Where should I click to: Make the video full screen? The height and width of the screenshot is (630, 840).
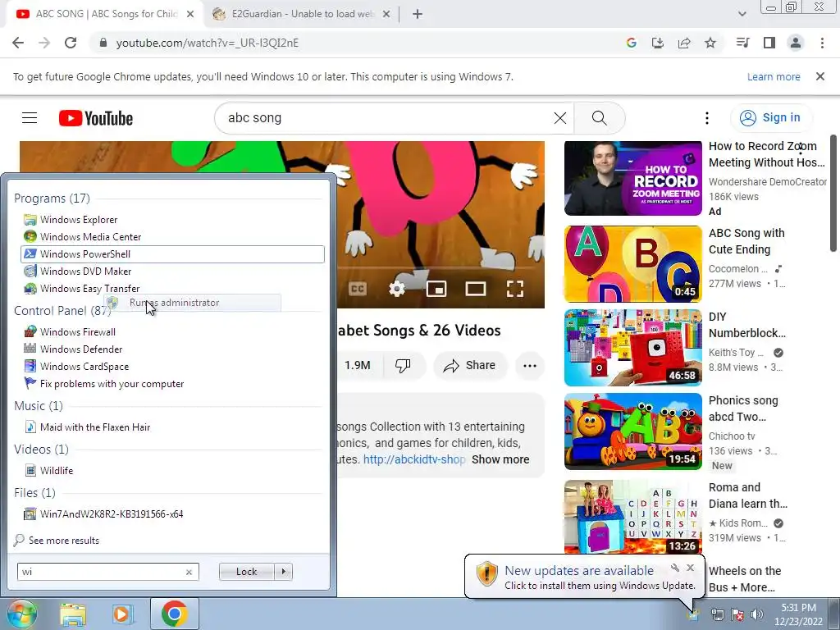515,290
